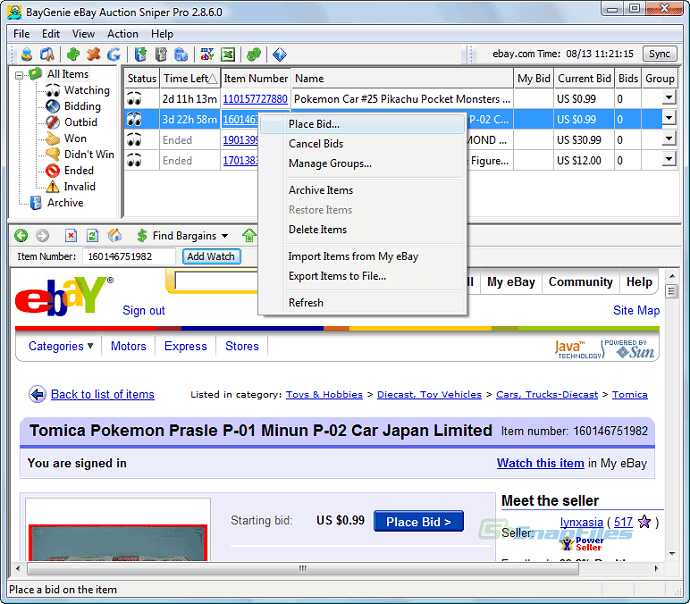This screenshot has height=604, width=690.
Task: Choose Archive Items from context menu
Action: [x=363, y=190]
